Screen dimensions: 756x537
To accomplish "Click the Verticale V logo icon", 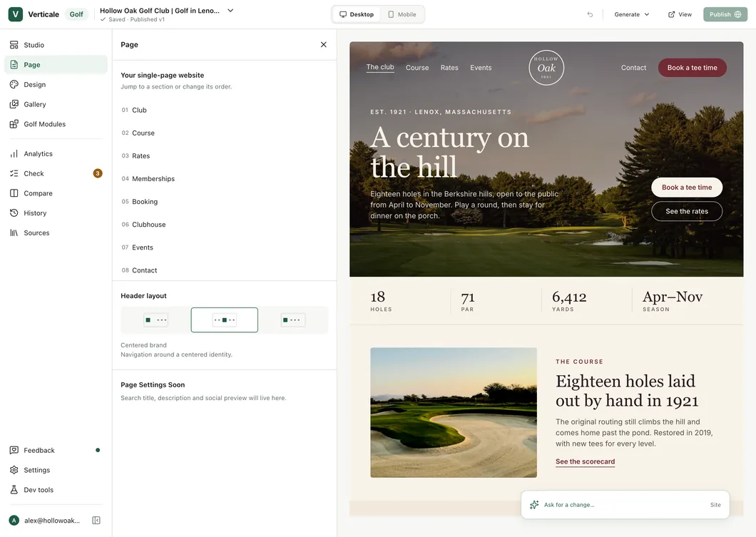I will 16,14.
